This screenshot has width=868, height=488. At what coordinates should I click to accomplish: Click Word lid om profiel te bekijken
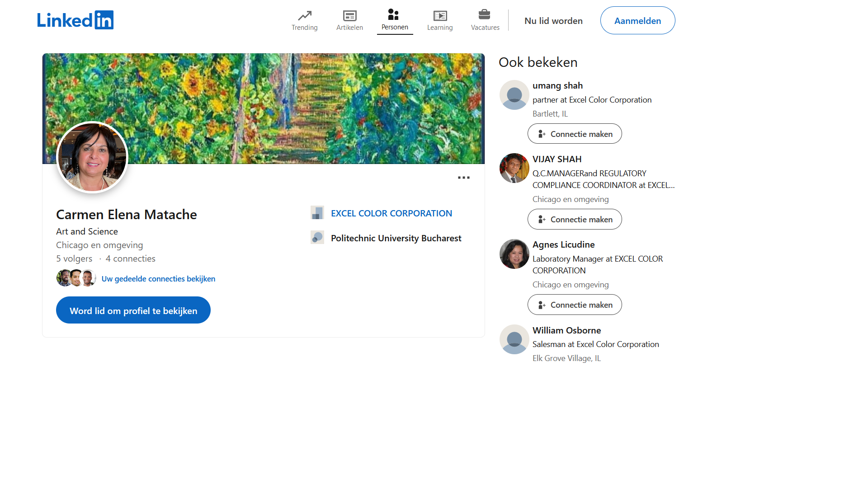pyautogui.click(x=133, y=310)
